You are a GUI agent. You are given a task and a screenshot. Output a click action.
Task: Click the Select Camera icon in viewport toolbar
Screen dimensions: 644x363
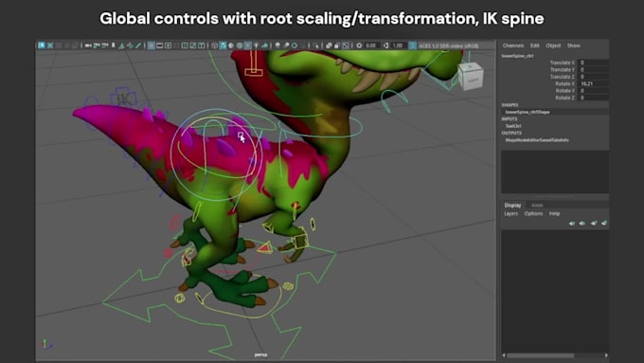(42, 45)
